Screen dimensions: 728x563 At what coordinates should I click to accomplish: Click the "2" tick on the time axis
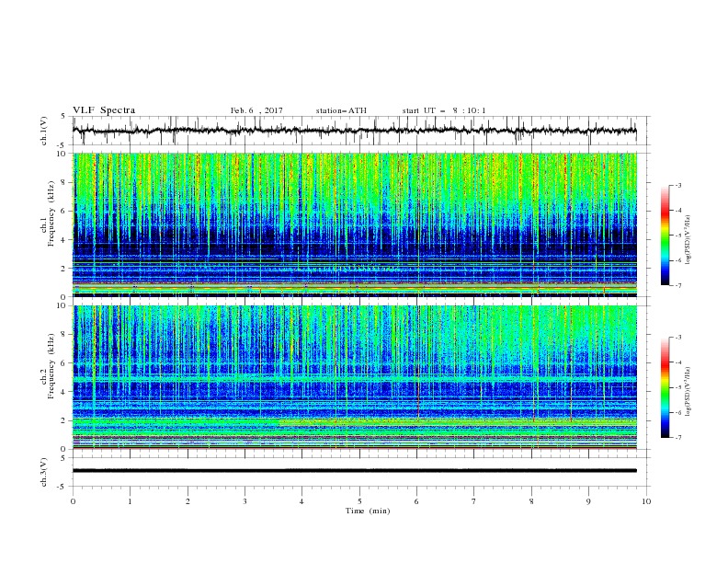[188, 501]
